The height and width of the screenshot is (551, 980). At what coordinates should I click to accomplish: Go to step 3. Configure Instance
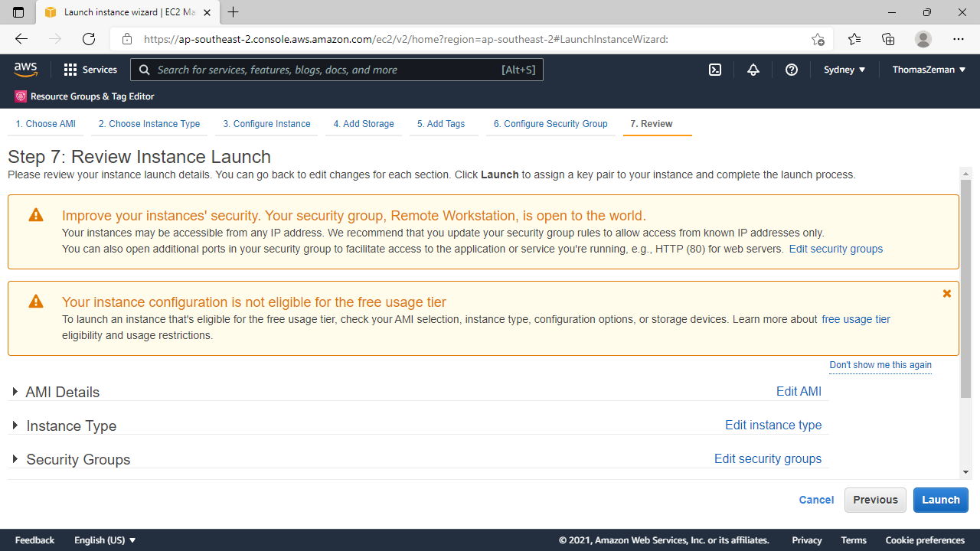pos(267,124)
